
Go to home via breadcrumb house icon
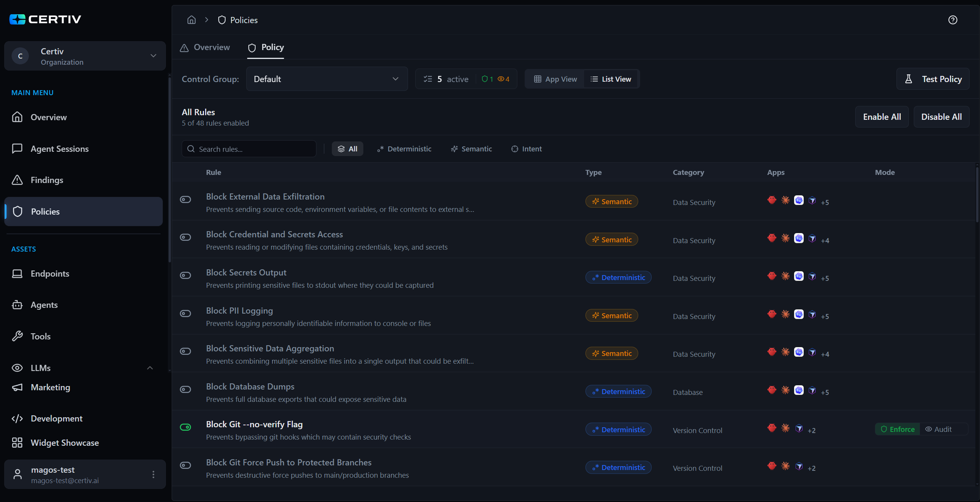[191, 20]
